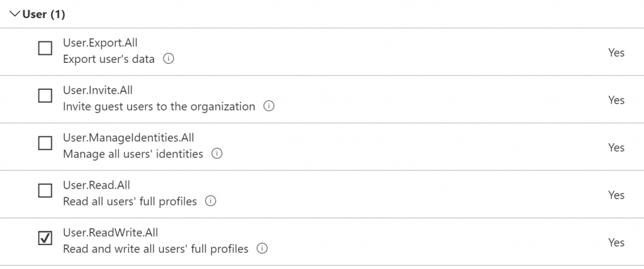Open info tooltip for Manage all users' identities

217,154
